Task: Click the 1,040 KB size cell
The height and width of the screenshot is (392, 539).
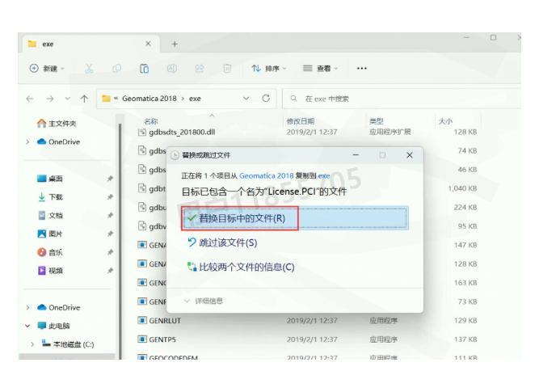Action: click(x=462, y=188)
